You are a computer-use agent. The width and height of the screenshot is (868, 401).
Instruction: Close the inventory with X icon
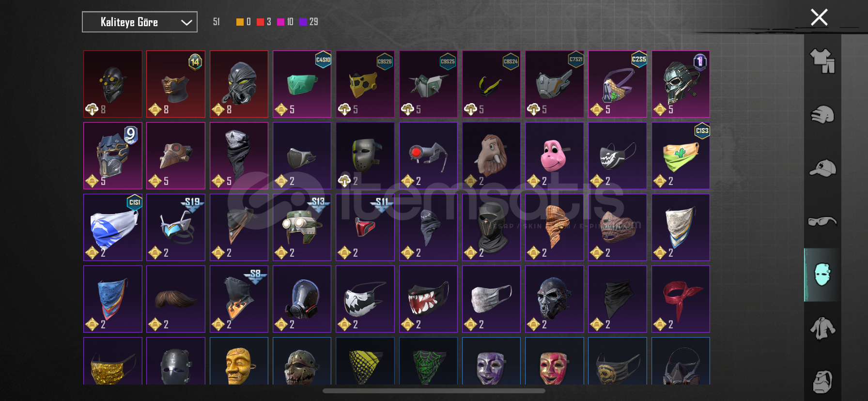pyautogui.click(x=819, y=17)
